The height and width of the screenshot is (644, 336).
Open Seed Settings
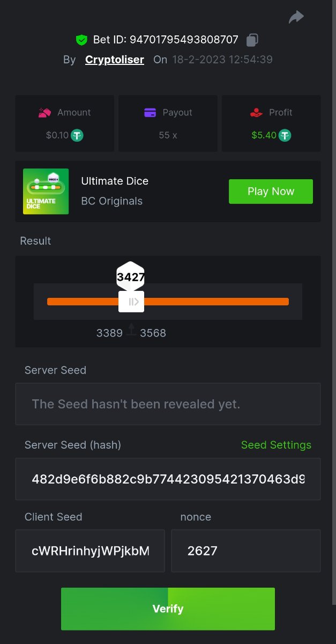tap(276, 445)
